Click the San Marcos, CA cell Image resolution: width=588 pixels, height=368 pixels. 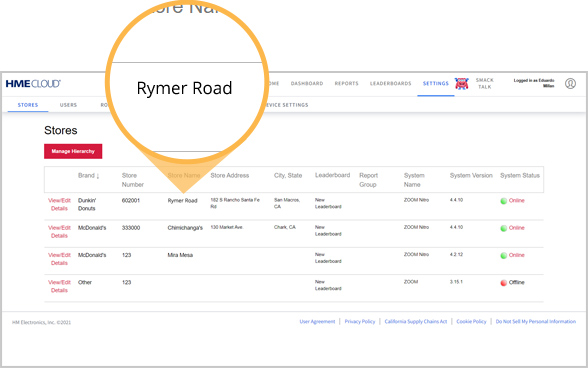pos(287,203)
